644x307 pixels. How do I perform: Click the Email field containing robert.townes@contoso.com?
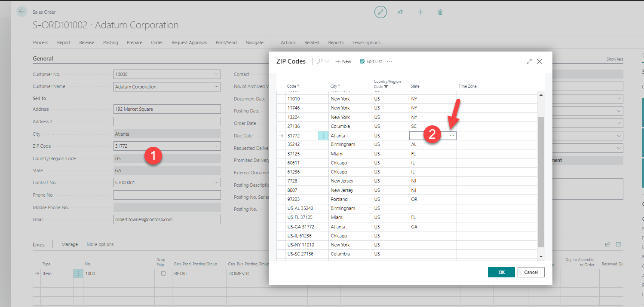[167, 219]
